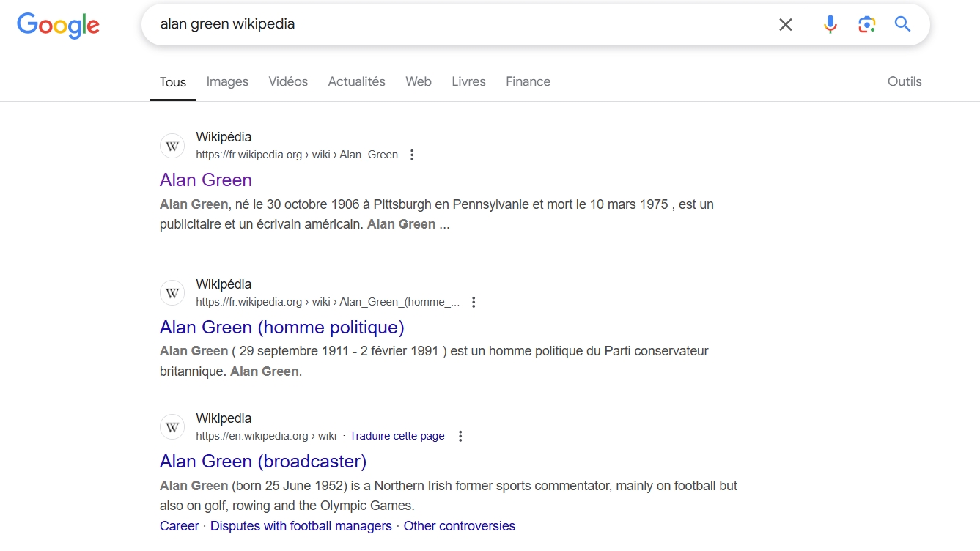The height and width of the screenshot is (551, 980).
Task: Click the fr.wikipedia.org Alan_Green_(homme_... URL
Action: tap(328, 302)
